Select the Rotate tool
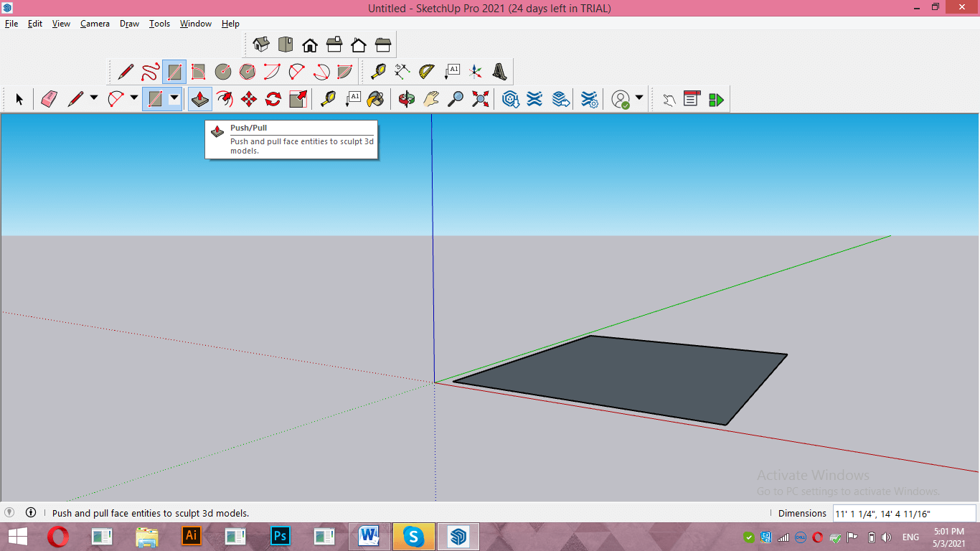The width and height of the screenshot is (980, 551). point(273,99)
